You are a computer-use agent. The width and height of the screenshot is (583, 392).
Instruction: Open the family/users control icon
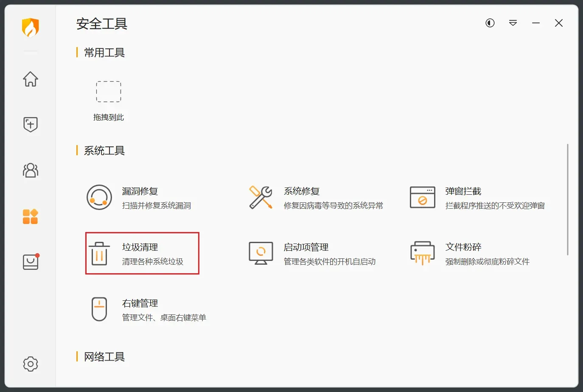pyautogui.click(x=30, y=170)
